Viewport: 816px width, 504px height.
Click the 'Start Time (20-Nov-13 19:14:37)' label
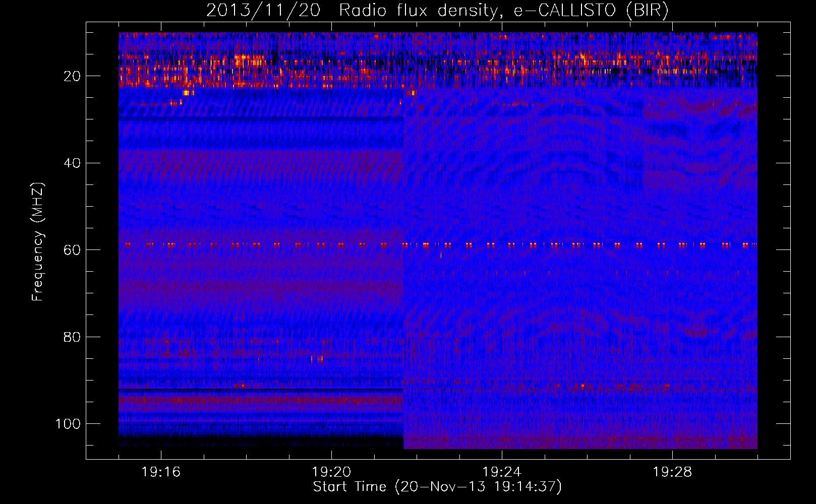[437, 487]
